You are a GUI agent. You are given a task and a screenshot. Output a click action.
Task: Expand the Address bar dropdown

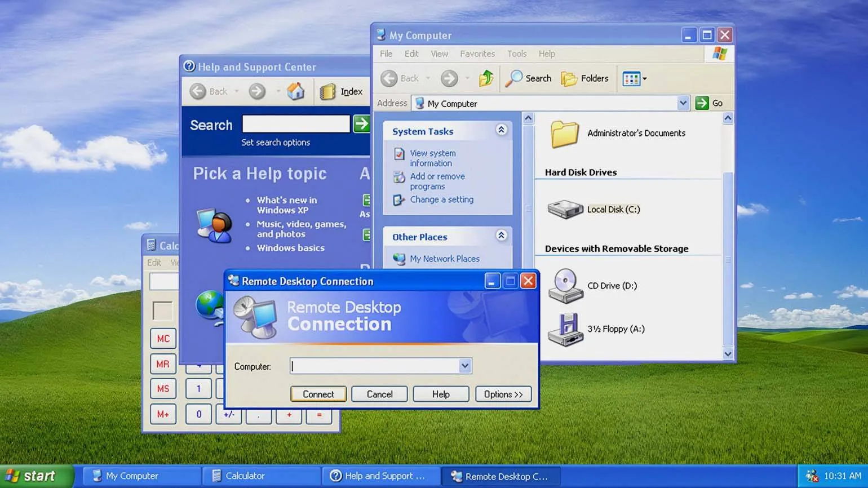tap(683, 103)
